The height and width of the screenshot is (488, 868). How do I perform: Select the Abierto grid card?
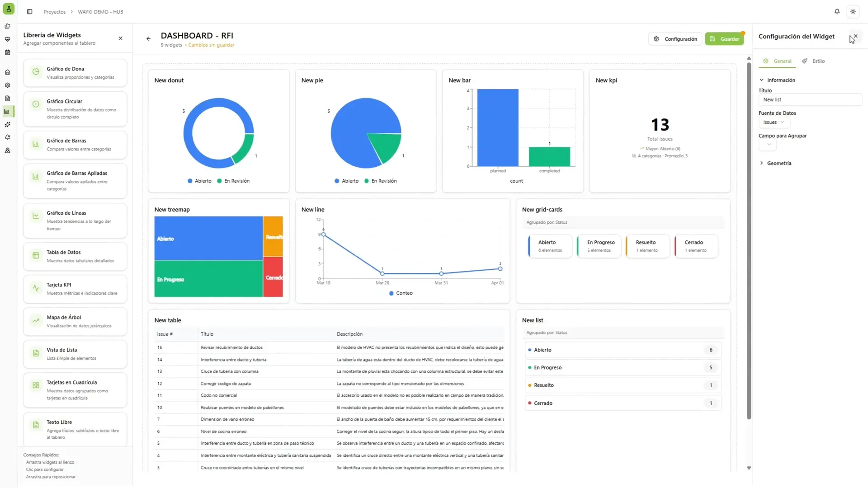point(550,246)
